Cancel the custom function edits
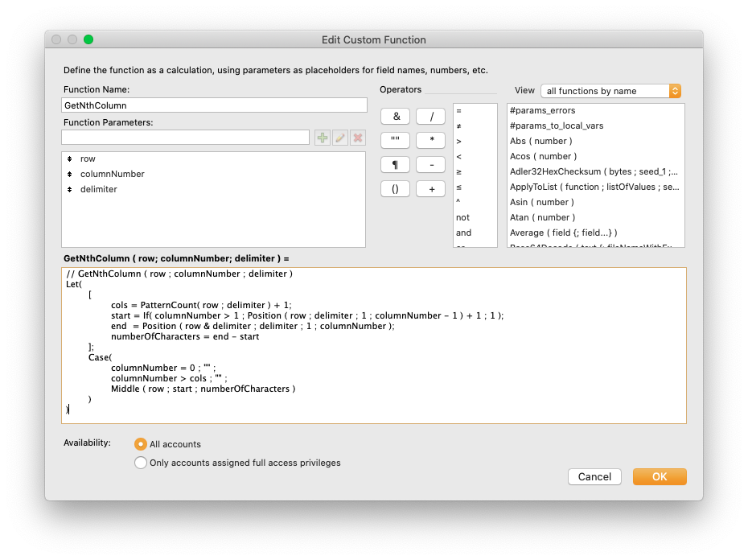 coord(594,476)
